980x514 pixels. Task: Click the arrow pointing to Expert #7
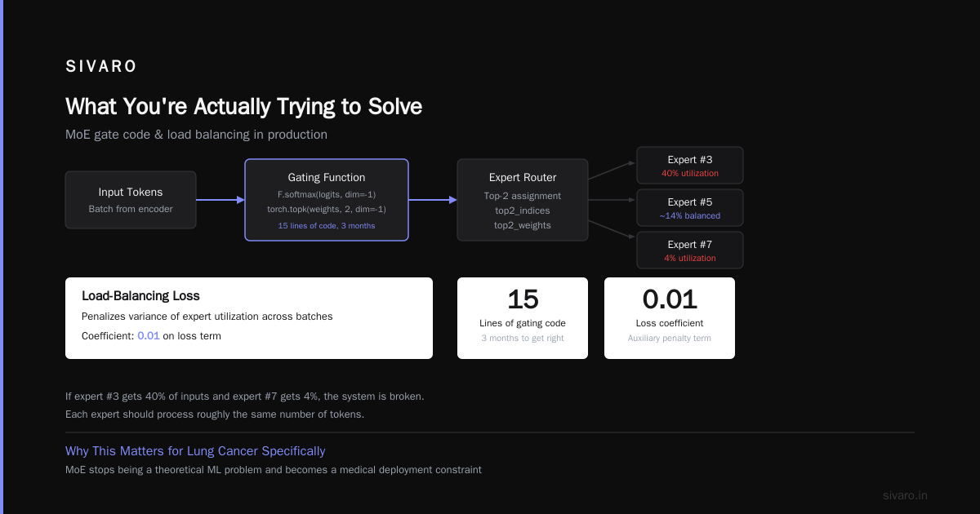[x=612, y=229]
